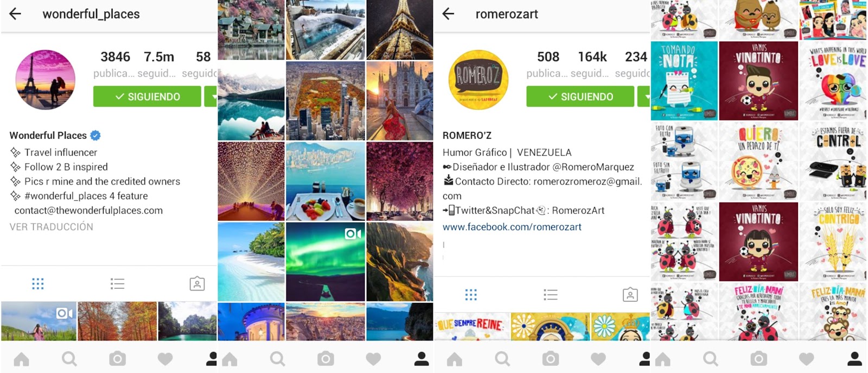Open tagged photos on wonderful_places profile
The image size is (868, 373).
click(197, 283)
